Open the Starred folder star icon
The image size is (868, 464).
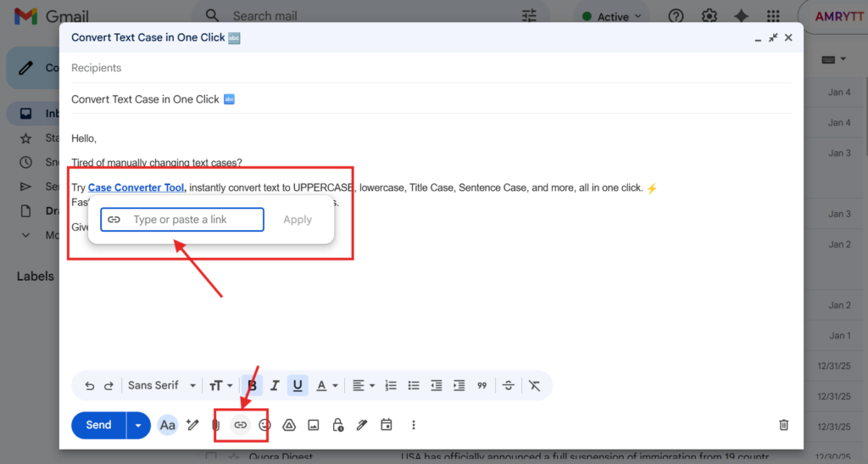[x=25, y=138]
